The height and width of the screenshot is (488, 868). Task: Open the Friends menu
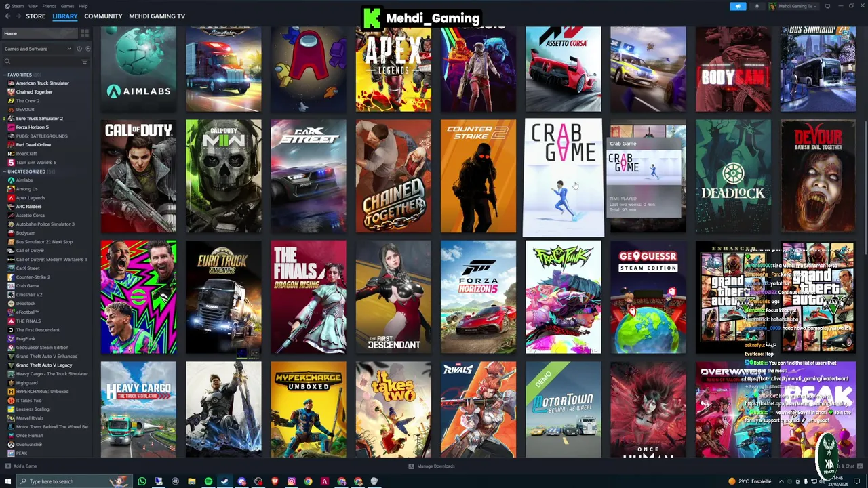50,6
